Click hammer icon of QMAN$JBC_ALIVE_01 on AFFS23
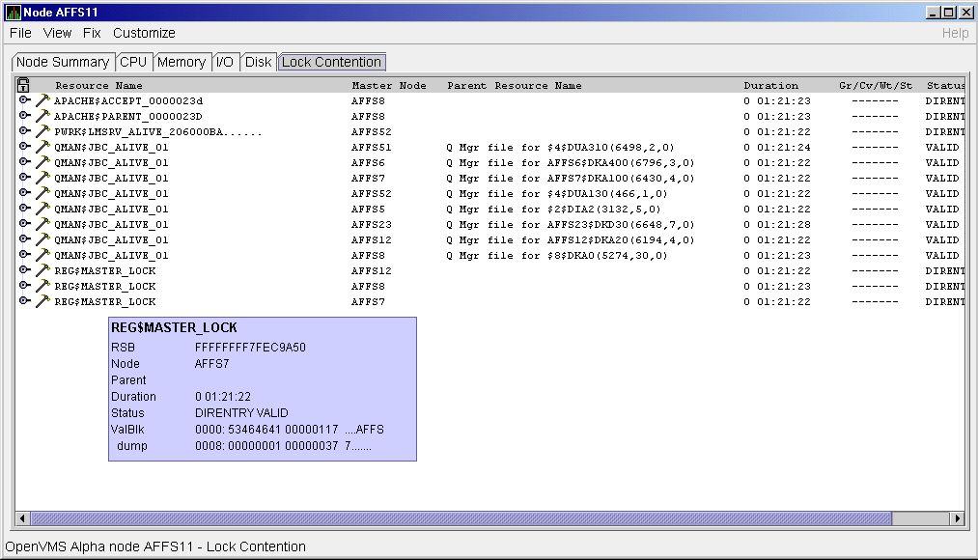 pos(42,224)
